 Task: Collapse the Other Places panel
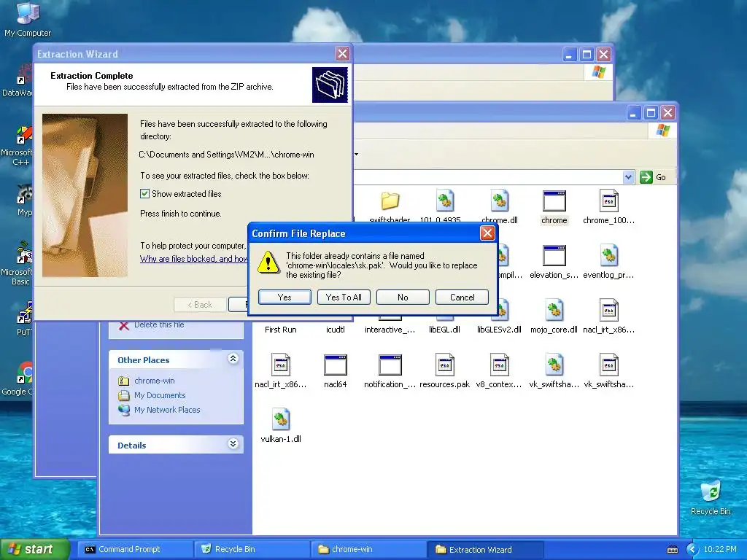[233, 359]
